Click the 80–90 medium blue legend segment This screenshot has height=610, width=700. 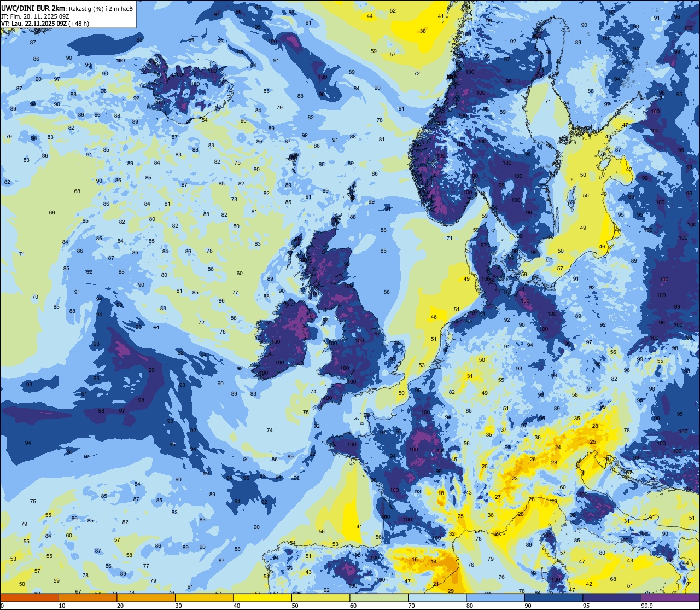pyautogui.click(x=495, y=597)
